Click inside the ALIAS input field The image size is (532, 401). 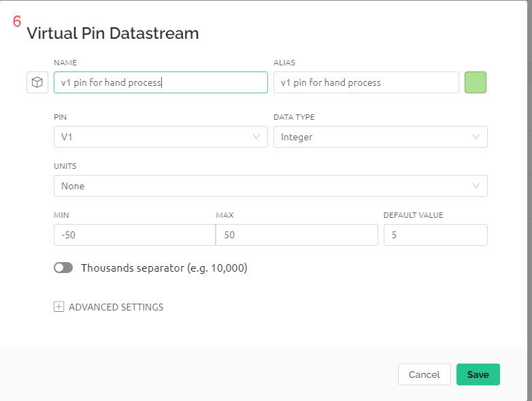366,82
